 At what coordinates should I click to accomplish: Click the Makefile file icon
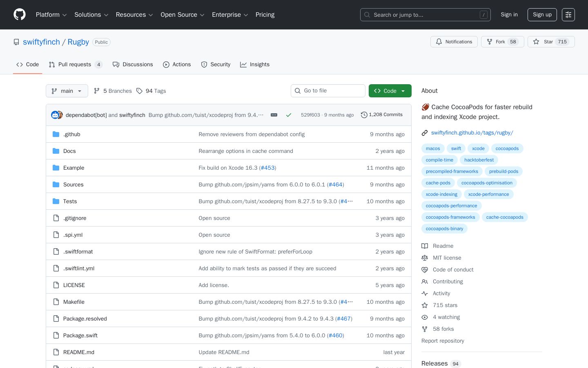click(56, 302)
